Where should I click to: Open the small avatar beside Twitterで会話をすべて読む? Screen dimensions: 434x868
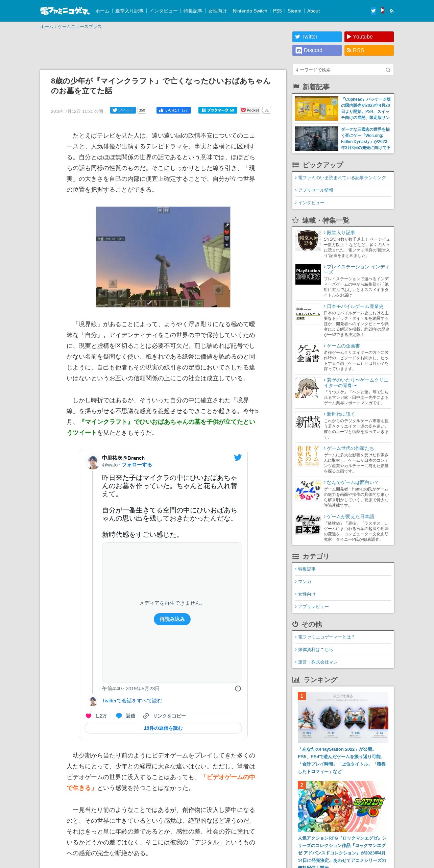coord(93,701)
